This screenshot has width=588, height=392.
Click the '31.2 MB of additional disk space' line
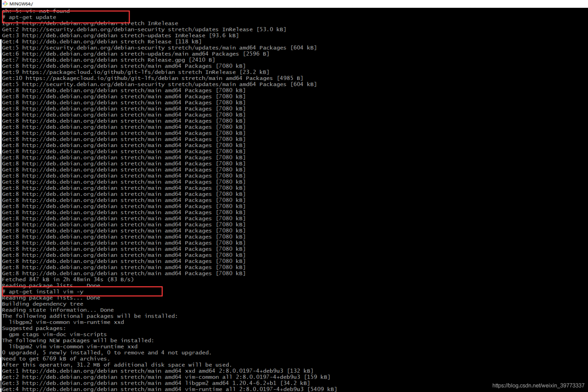tap(117, 365)
